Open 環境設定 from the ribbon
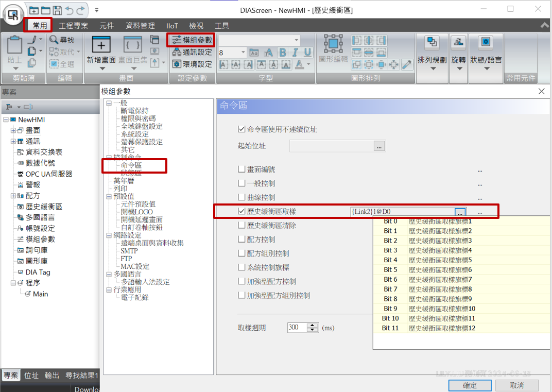Image resolution: width=552 pixels, height=392 pixels. coord(192,64)
